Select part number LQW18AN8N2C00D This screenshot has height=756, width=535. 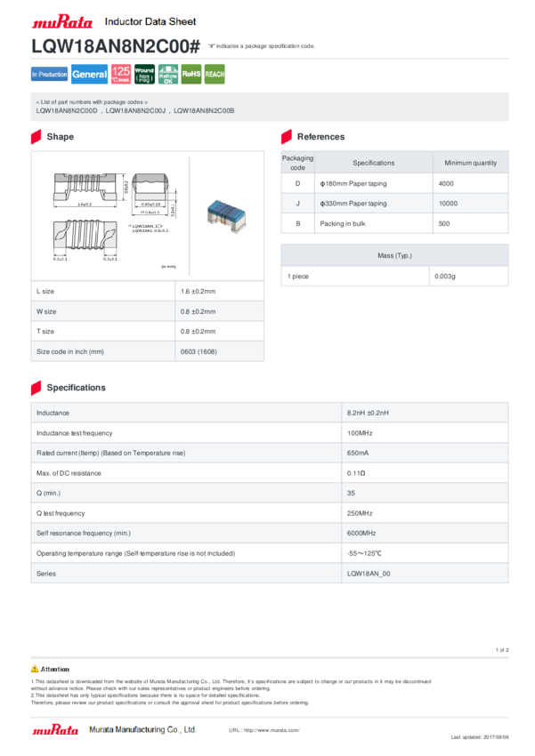tap(67, 111)
